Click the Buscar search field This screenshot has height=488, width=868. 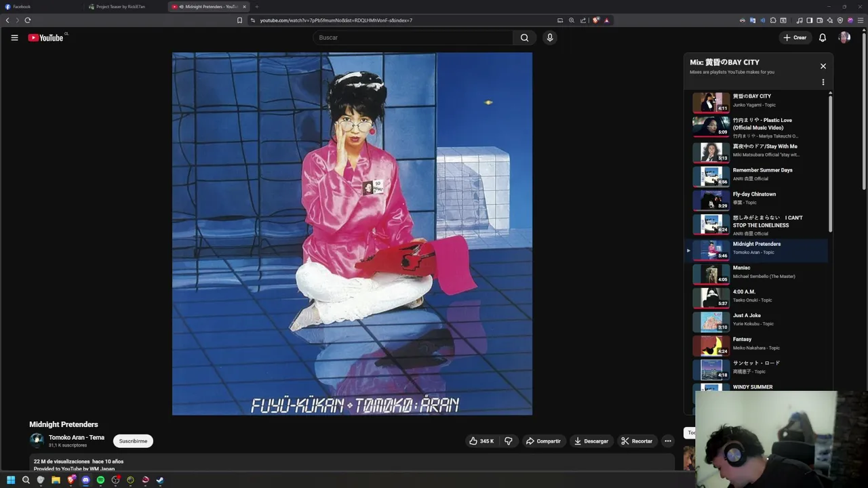[x=413, y=38]
